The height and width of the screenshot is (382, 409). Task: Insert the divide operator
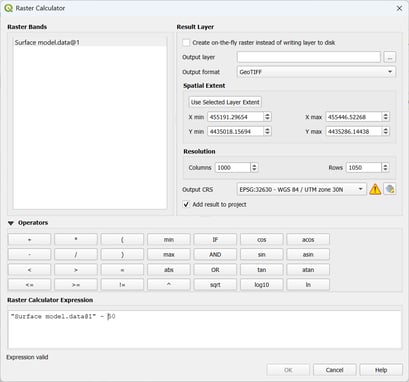[76, 254]
